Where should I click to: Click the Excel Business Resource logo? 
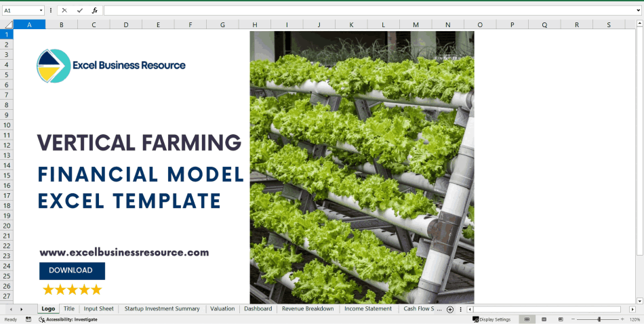pos(111,66)
